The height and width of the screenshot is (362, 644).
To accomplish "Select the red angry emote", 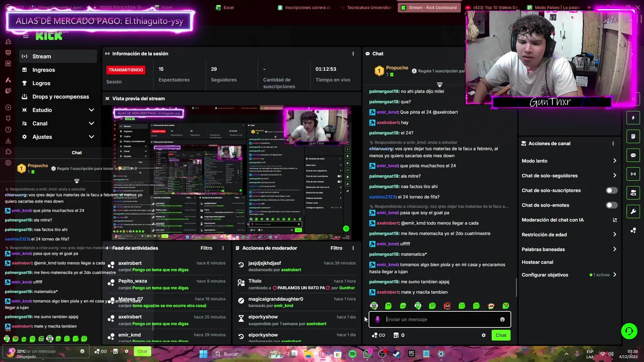I will 447,306.
